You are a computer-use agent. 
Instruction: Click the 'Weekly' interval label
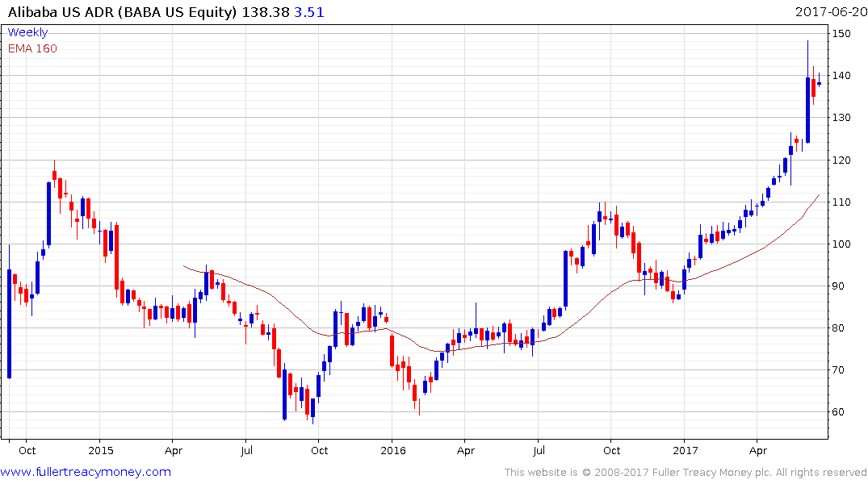tap(27, 32)
